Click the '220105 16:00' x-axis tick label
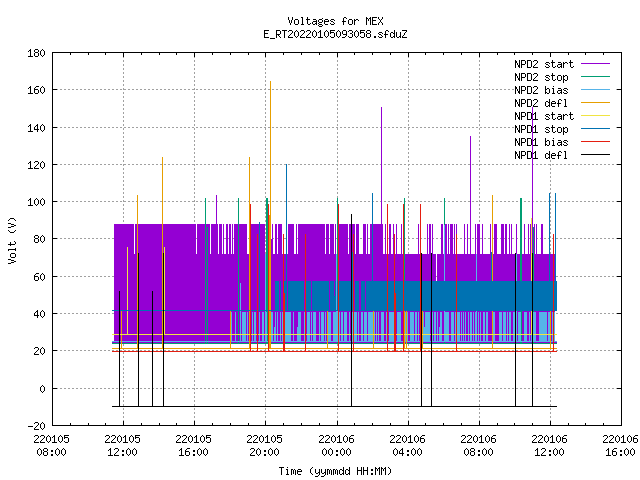Image resolution: width=640 pixels, height=480 pixels. 193,446
